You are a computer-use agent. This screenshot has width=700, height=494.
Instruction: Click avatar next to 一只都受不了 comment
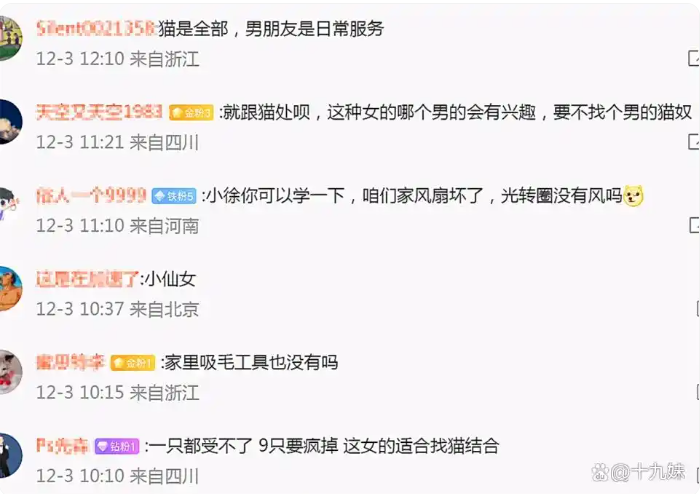[10, 455]
